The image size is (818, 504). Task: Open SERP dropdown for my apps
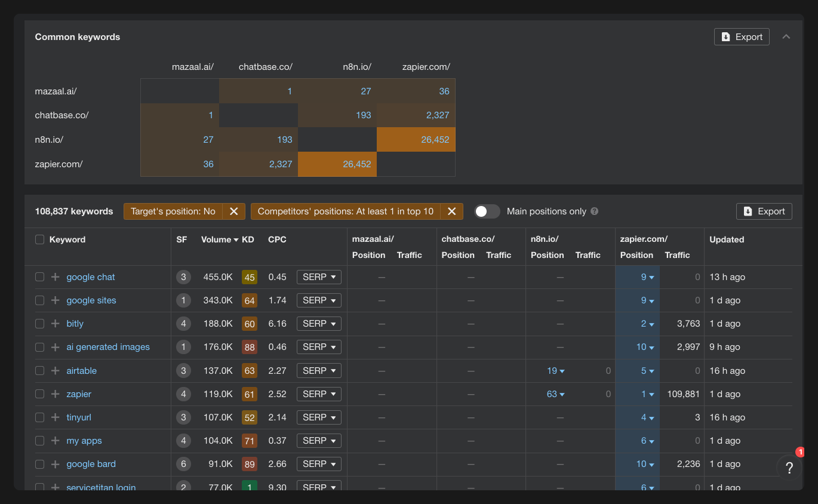pyautogui.click(x=319, y=441)
